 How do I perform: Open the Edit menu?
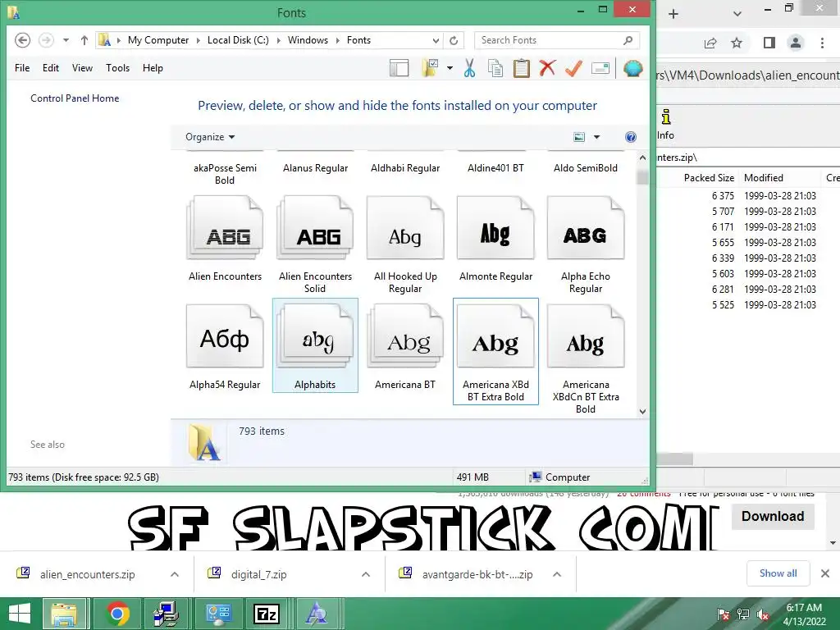coord(51,68)
